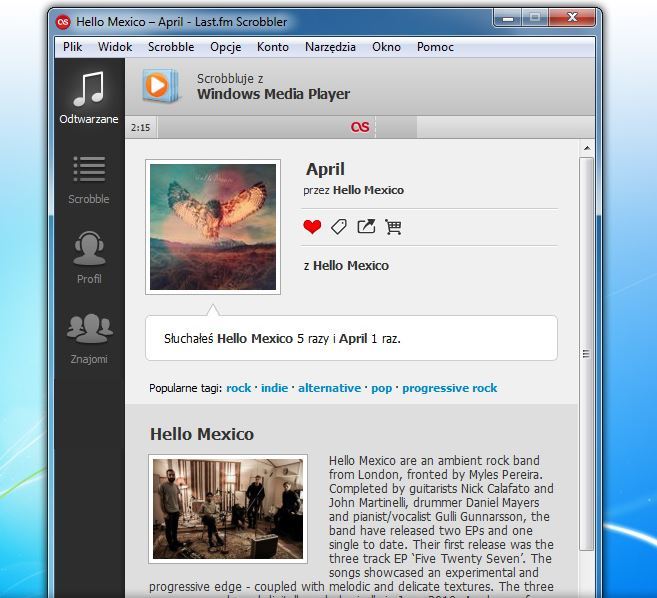657x598 pixels.
Task: Open the Plik menu
Action: click(72, 47)
